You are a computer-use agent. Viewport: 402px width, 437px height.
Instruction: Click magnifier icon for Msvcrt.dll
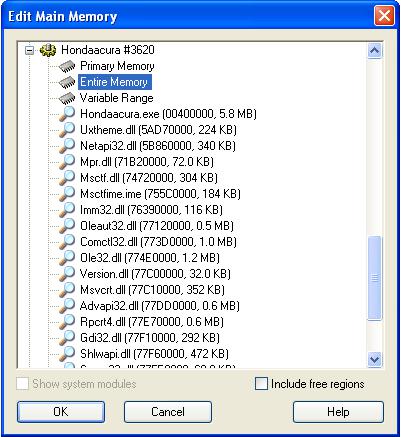tap(67, 290)
